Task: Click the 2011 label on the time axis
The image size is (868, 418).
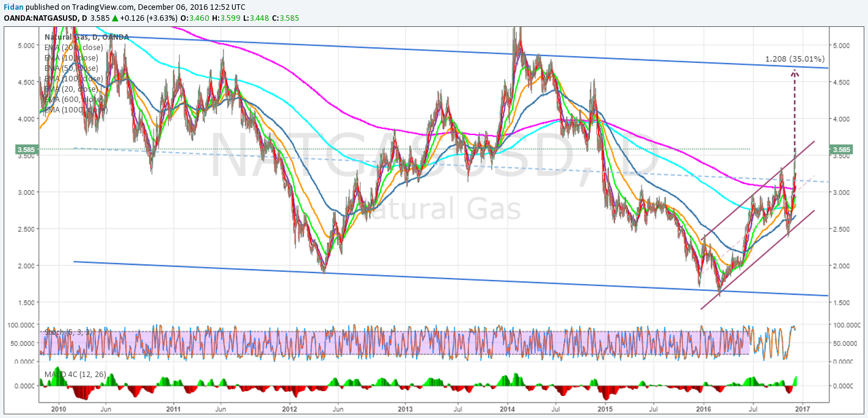Action: coord(173,408)
